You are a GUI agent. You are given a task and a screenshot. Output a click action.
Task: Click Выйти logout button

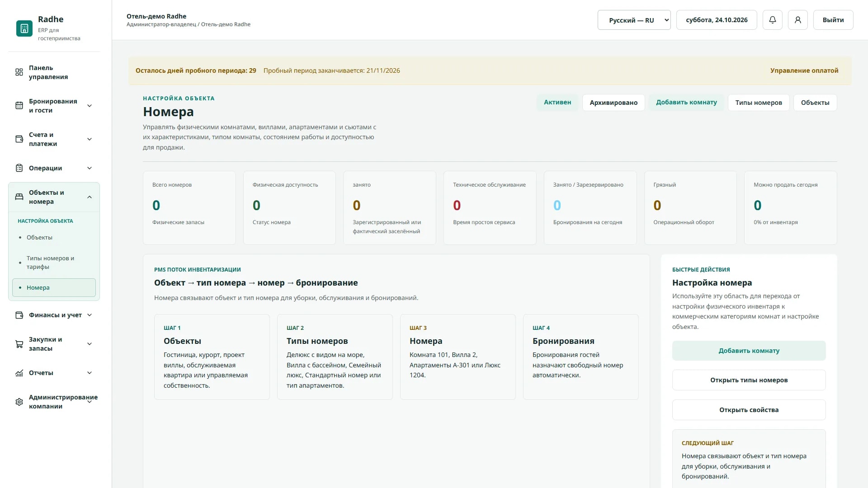(833, 20)
